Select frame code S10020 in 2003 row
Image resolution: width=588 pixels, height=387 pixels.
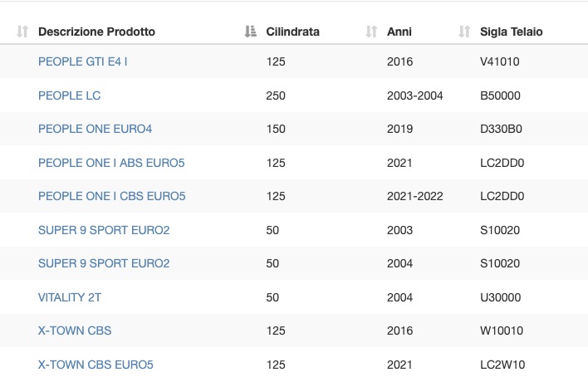point(500,230)
